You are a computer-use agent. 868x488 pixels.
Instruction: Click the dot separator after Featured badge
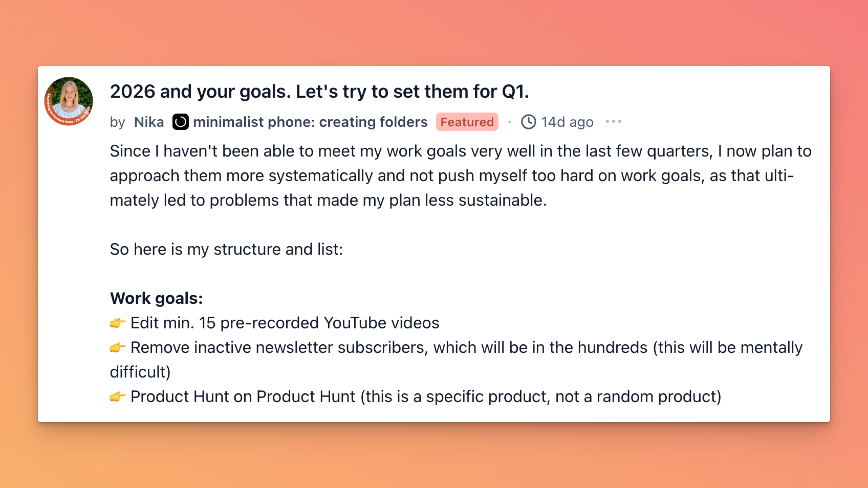(509, 122)
